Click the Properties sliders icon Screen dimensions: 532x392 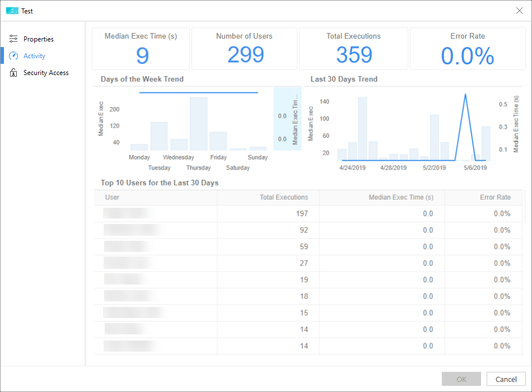[x=13, y=39]
